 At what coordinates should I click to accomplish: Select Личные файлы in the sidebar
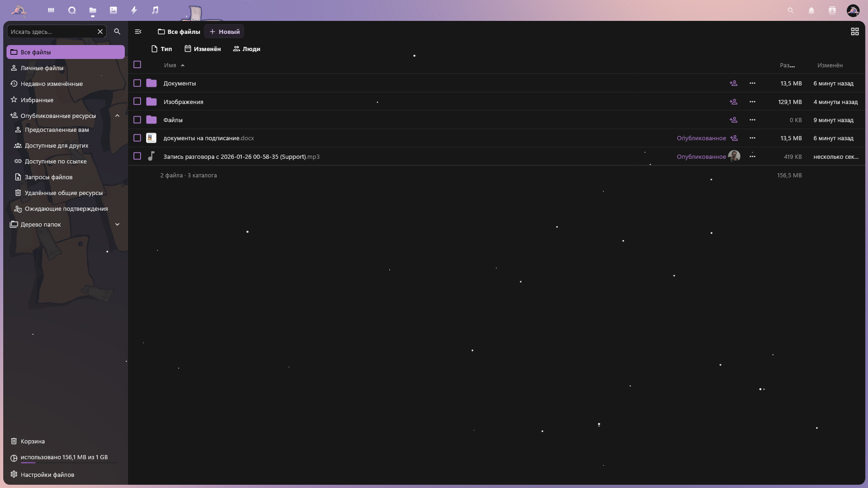[41, 68]
